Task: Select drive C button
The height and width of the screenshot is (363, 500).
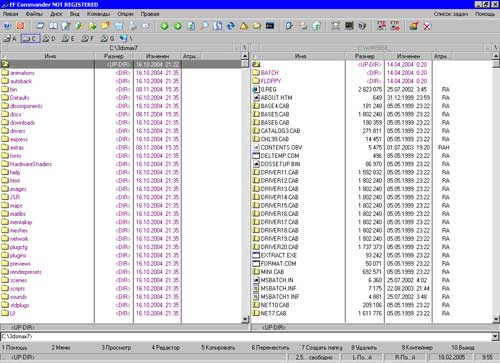Action: pos(30,39)
